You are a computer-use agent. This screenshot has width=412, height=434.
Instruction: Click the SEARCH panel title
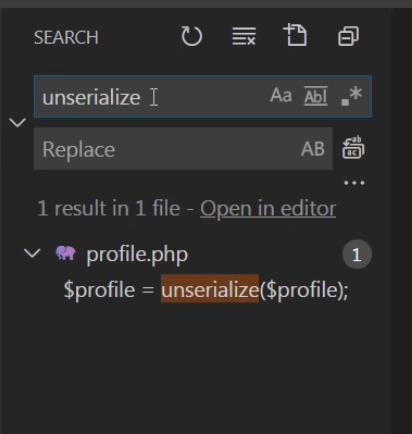pyautogui.click(x=66, y=37)
